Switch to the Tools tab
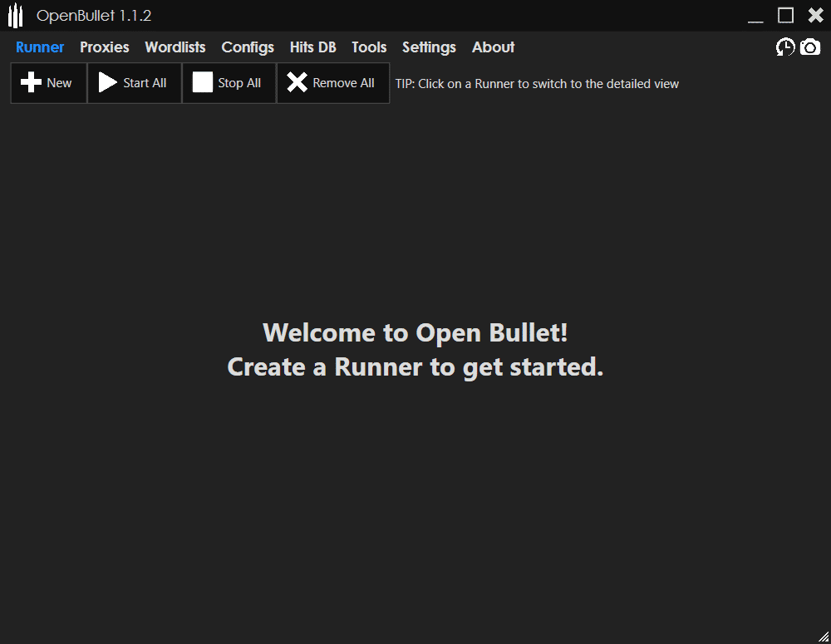Screen dimensions: 831x644 [x=369, y=47]
